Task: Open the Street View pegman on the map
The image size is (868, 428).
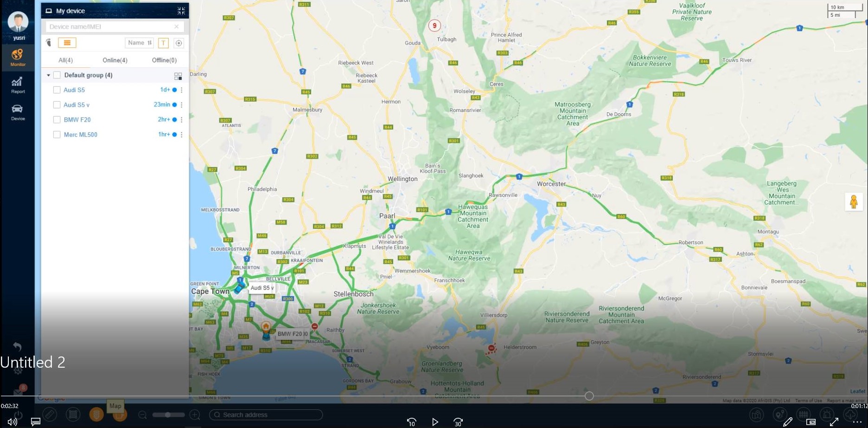Action: coord(854,201)
